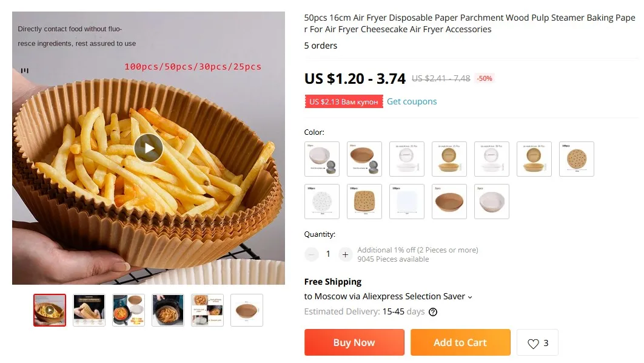
Task: Choose the square brown perforated paper swatch
Action: (364, 202)
